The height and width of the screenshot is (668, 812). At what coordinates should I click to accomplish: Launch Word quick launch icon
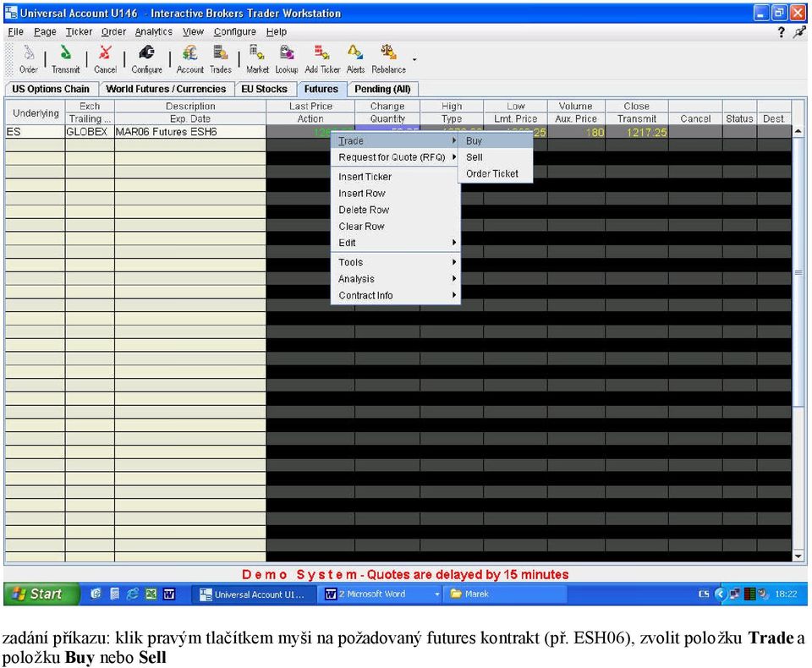[x=169, y=594]
